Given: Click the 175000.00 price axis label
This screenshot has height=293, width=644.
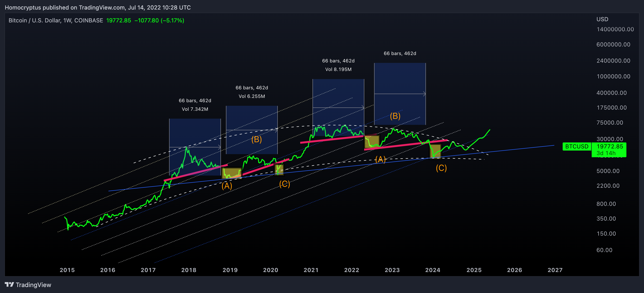Looking at the screenshot, I should 611,108.
